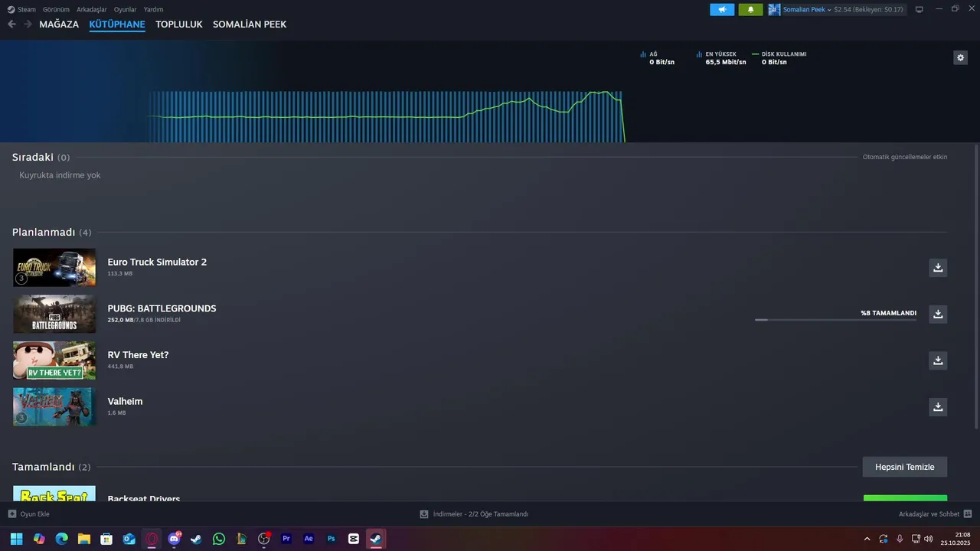This screenshot has width=980, height=551.
Task: Click the Oyun Ekle plus icon
Action: [x=11, y=514]
